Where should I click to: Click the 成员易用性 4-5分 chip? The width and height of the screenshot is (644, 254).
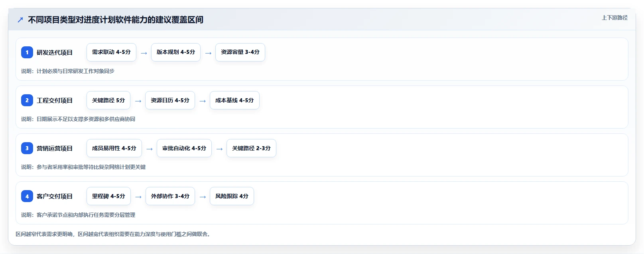(x=114, y=148)
